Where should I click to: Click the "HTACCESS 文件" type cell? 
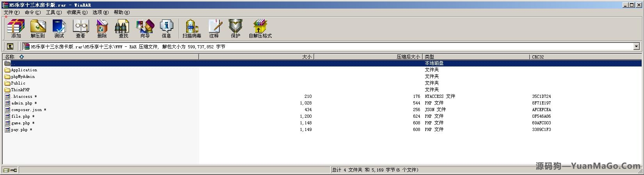point(440,97)
